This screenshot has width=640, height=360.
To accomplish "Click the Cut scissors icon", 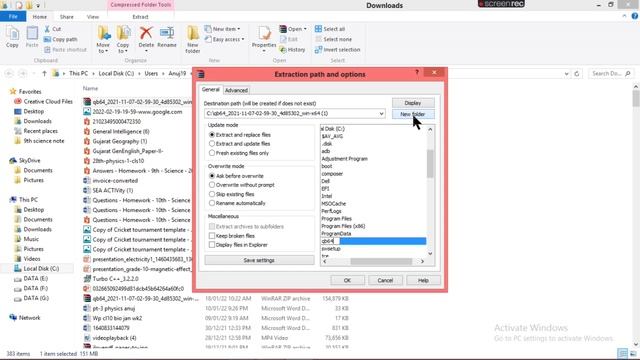I will click(x=47, y=29).
